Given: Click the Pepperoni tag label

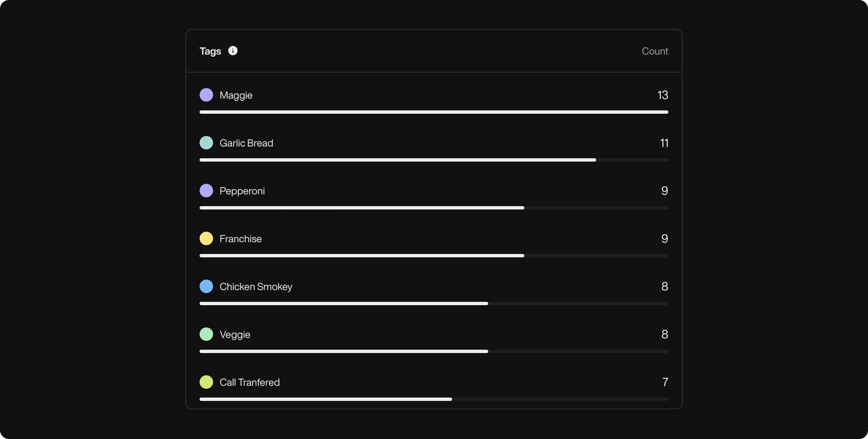Looking at the screenshot, I should click(242, 191).
